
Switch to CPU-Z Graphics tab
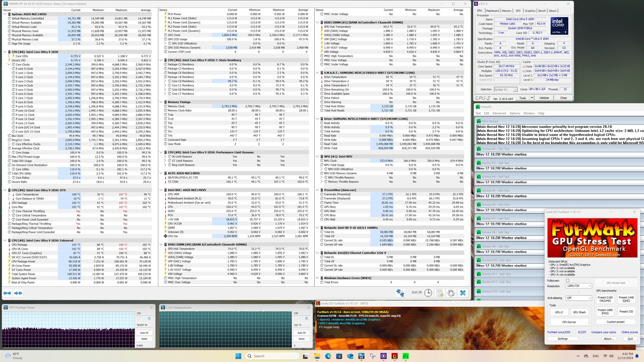coord(530,11)
